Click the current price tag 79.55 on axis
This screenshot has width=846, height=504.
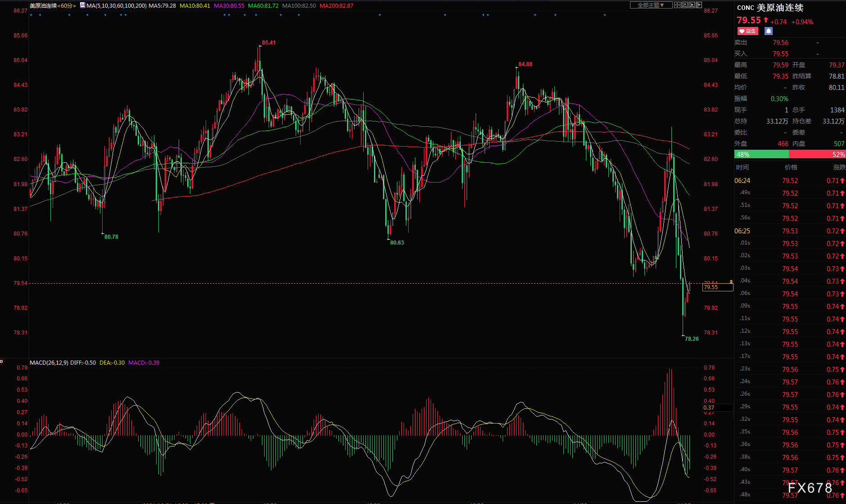[x=718, y=287]
